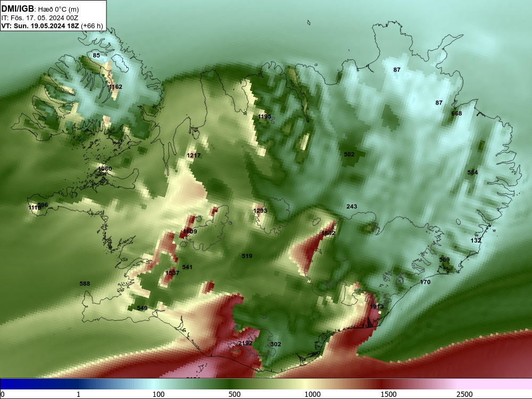Click the map value 541

(x=187, y=267)
